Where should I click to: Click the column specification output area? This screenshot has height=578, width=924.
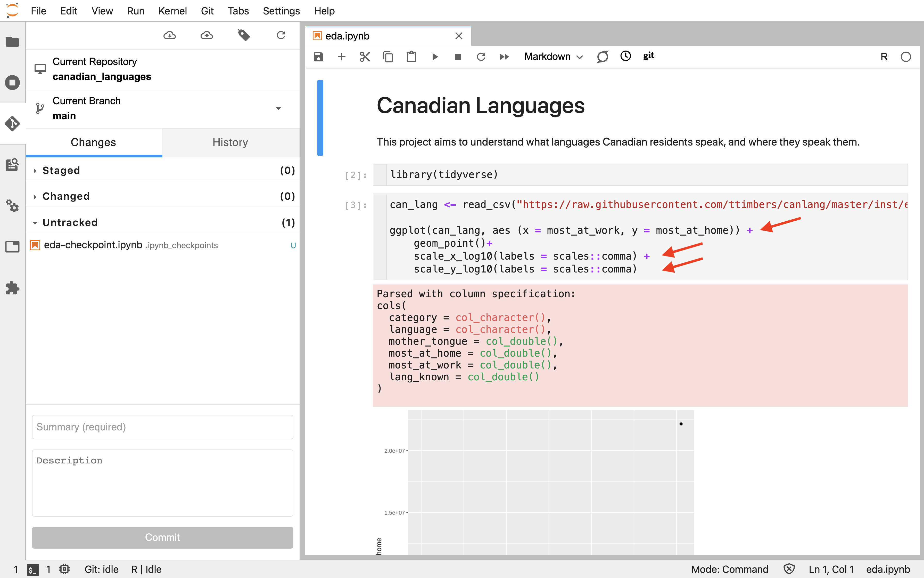pos(640,345)
